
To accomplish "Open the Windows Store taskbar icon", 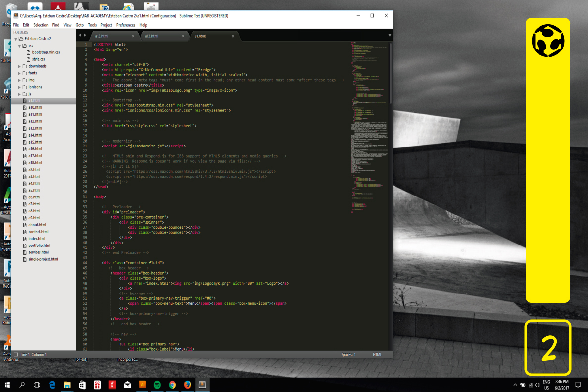I will [82, 385].
